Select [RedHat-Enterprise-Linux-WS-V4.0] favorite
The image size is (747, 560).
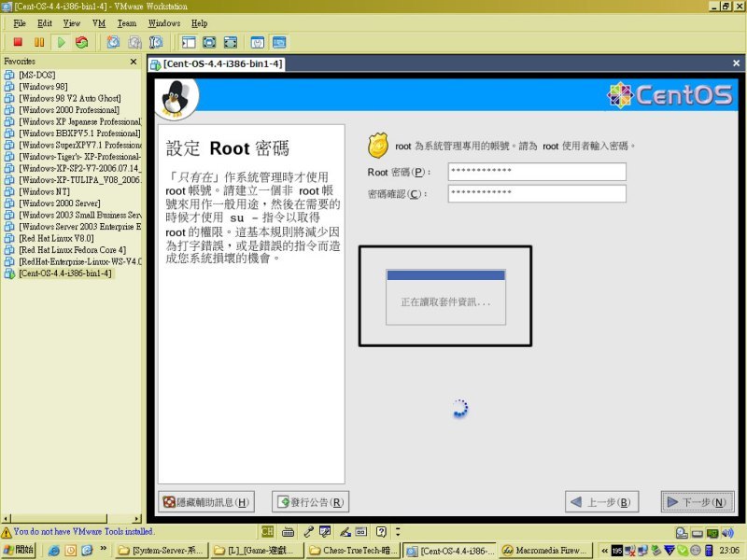pyautogui.click(x=80, y=262)
